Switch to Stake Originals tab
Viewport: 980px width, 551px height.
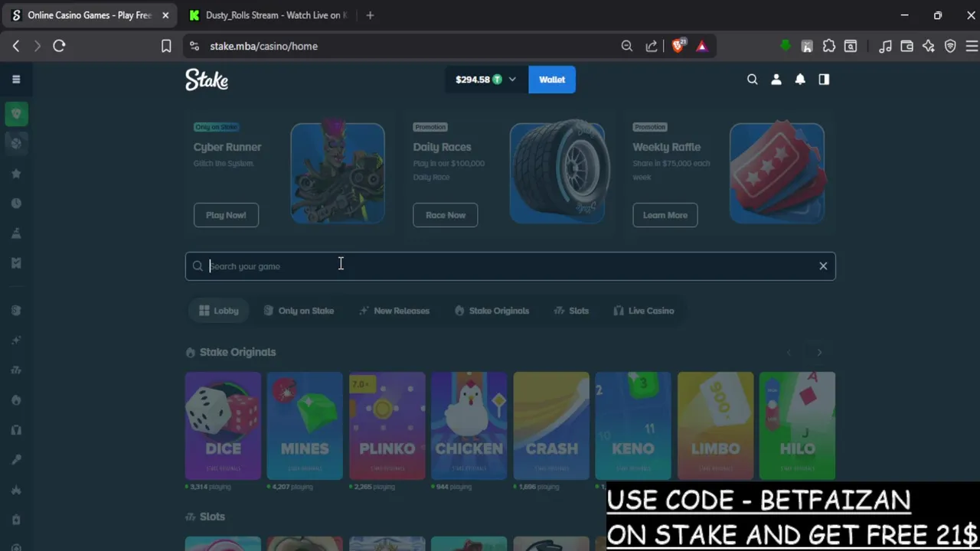click(x=492, y=311)
